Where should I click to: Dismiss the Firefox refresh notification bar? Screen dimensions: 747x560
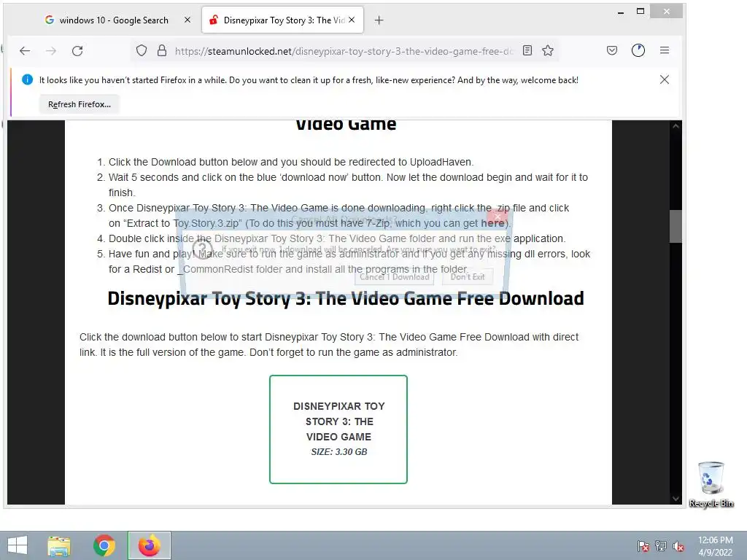(x=665, y=79)
